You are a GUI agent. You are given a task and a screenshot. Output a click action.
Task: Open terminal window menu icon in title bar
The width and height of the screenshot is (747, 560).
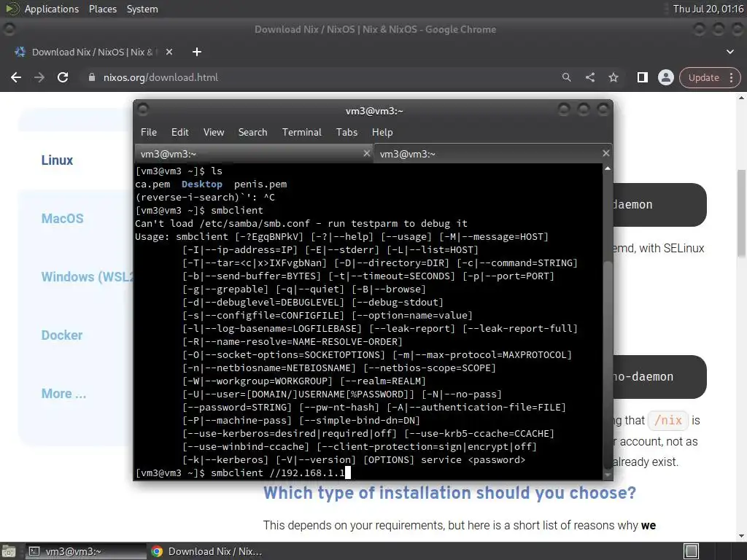(x=142, y=110)
